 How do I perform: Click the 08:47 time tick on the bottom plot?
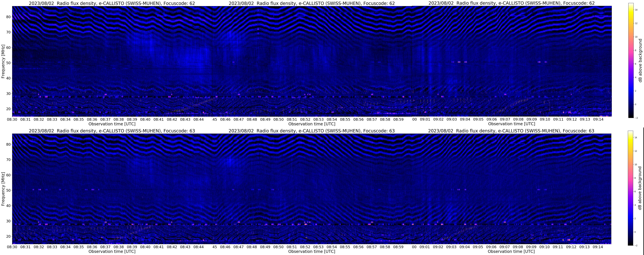coord(239,247)
